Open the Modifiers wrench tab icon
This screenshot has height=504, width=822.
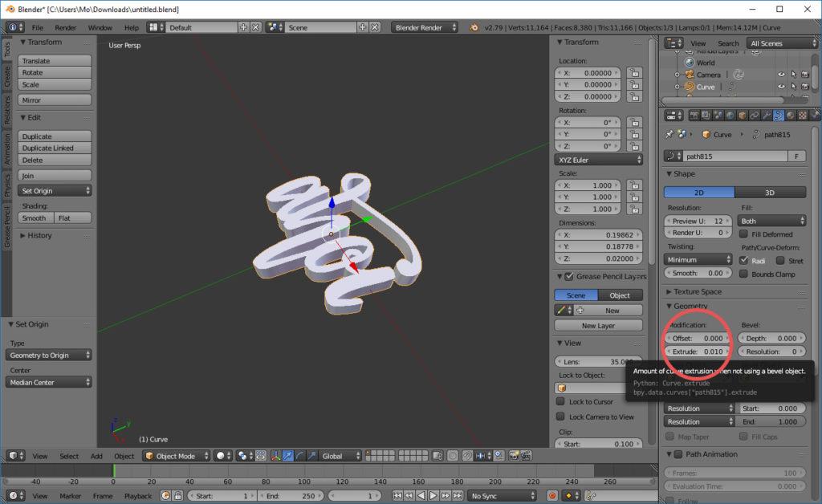pyautogui.click(x=767, y=116)
